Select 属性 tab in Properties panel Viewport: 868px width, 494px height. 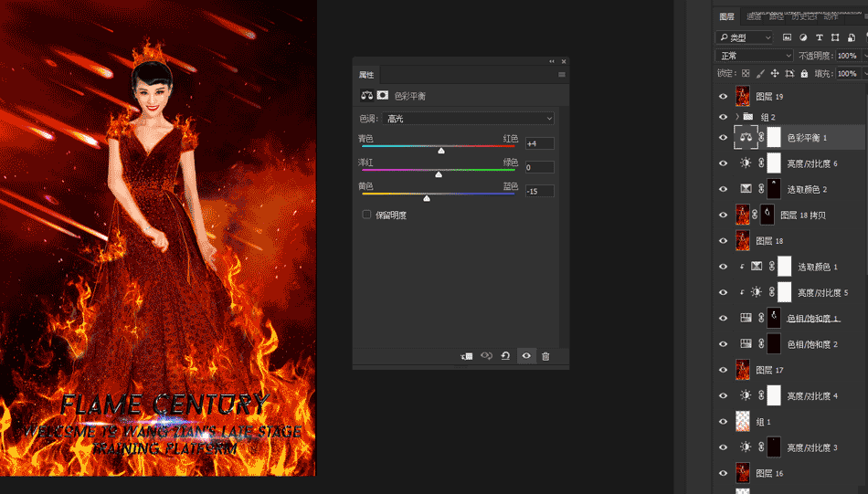[365, 75]
